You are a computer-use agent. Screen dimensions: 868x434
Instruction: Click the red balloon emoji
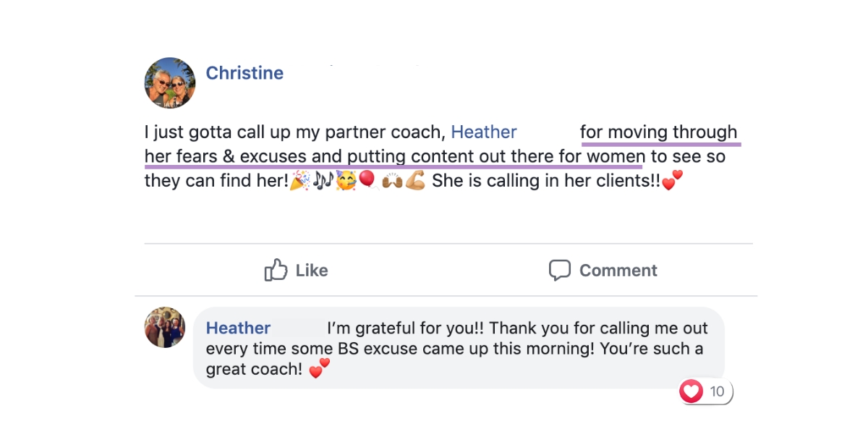pyautogui.click(x=367, y=181)
